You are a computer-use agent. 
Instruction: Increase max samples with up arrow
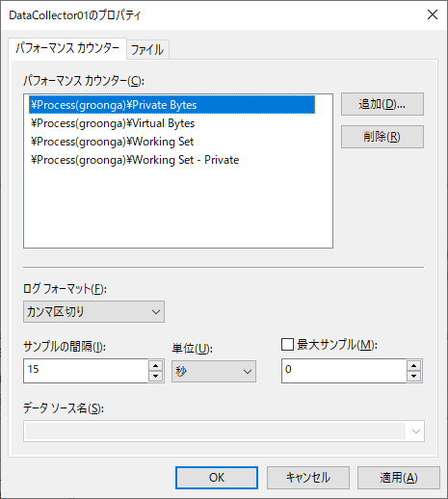[x=414, y=365]
